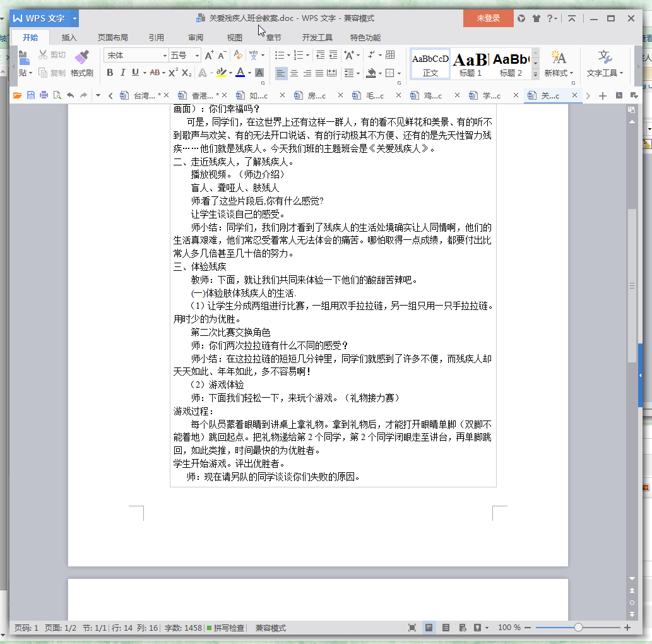Screen dimensions: 652x644
Task: Expand font color dropdown arrow
Action: (249, 73)
